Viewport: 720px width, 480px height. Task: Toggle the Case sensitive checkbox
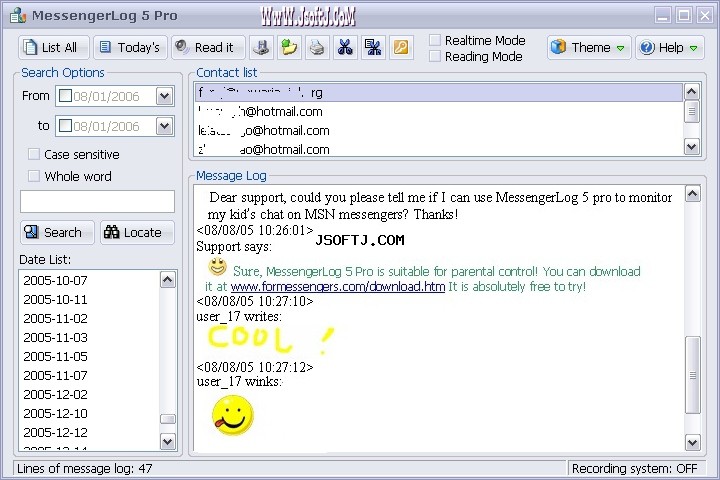click(34, 154)
